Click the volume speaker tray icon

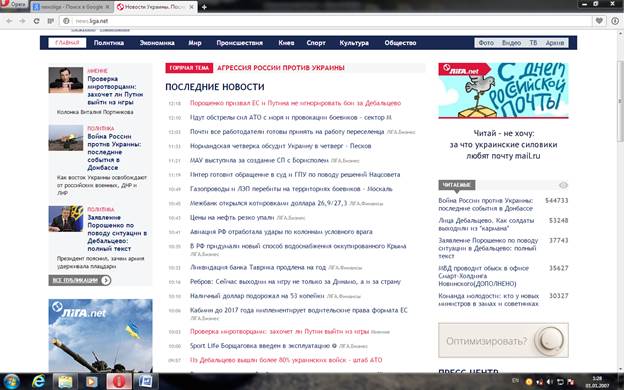point(550,382)
